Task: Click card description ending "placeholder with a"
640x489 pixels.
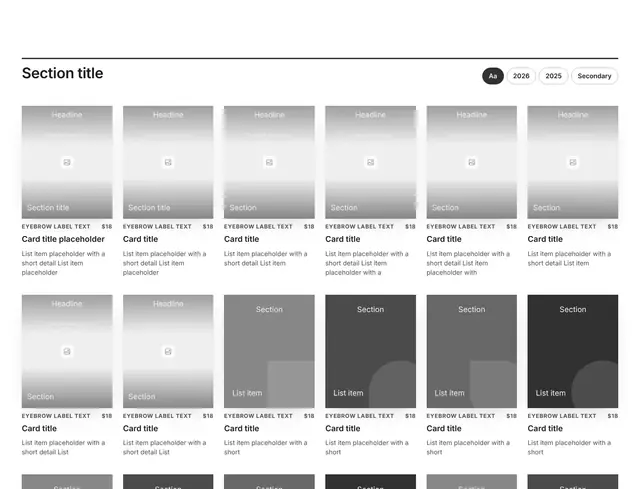Action: (x=367, y=263)
